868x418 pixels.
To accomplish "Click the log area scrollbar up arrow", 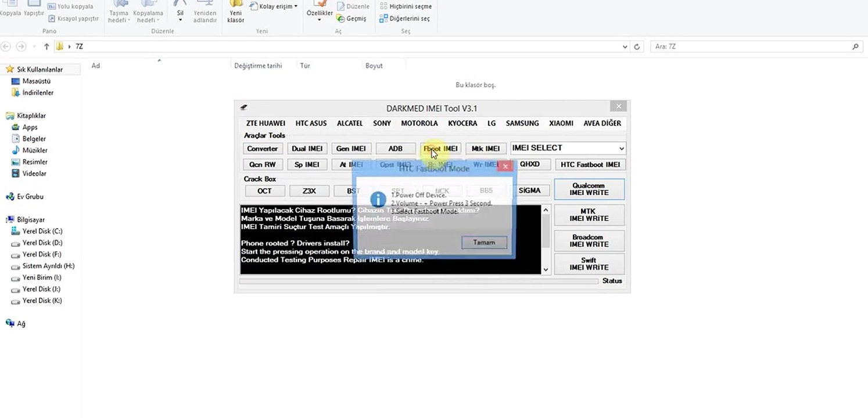I will click(x=546, y=209).
